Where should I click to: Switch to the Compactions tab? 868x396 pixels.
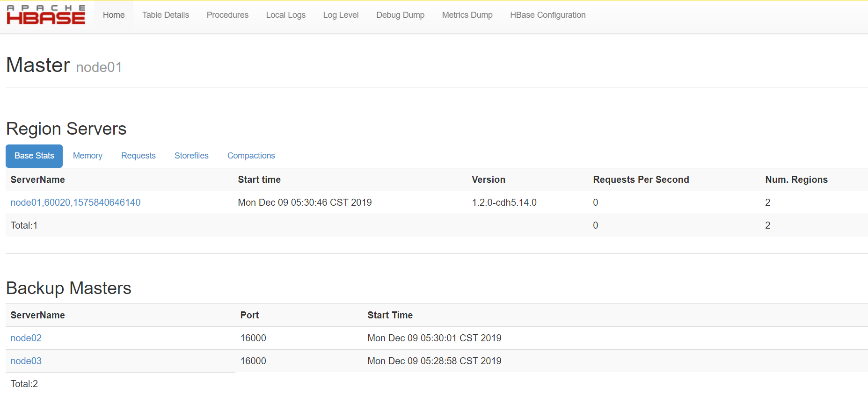pyautogui.click(x=251, y=156)
